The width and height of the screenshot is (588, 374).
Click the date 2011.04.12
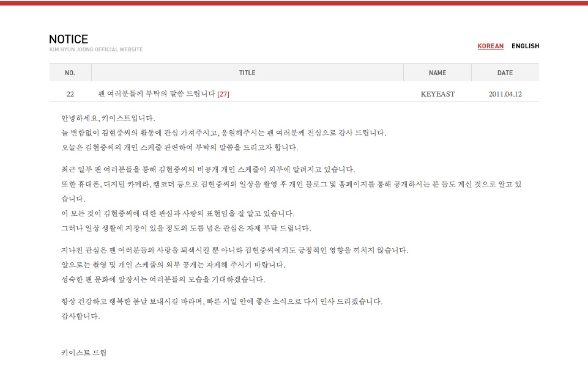[505, 94]
